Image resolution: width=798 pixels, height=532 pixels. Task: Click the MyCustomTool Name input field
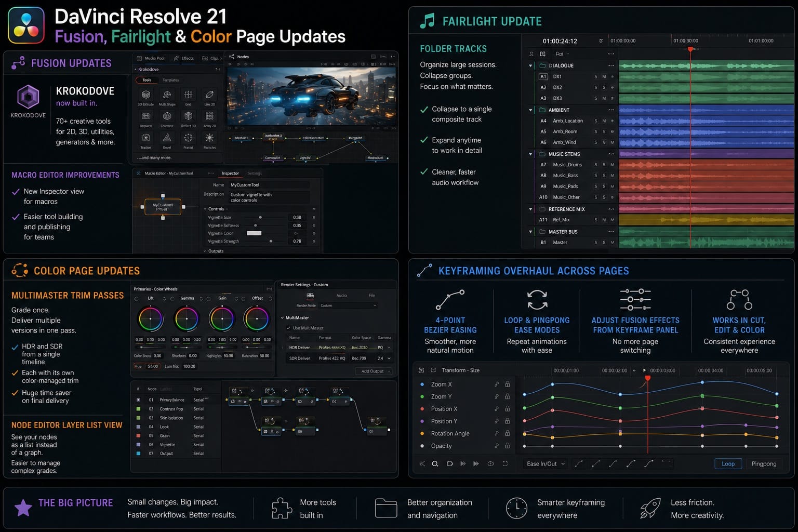269,185
